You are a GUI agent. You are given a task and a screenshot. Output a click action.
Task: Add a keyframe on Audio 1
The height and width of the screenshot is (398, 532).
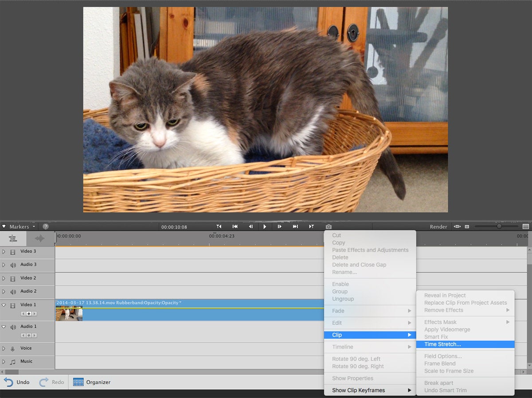point(29,335)
